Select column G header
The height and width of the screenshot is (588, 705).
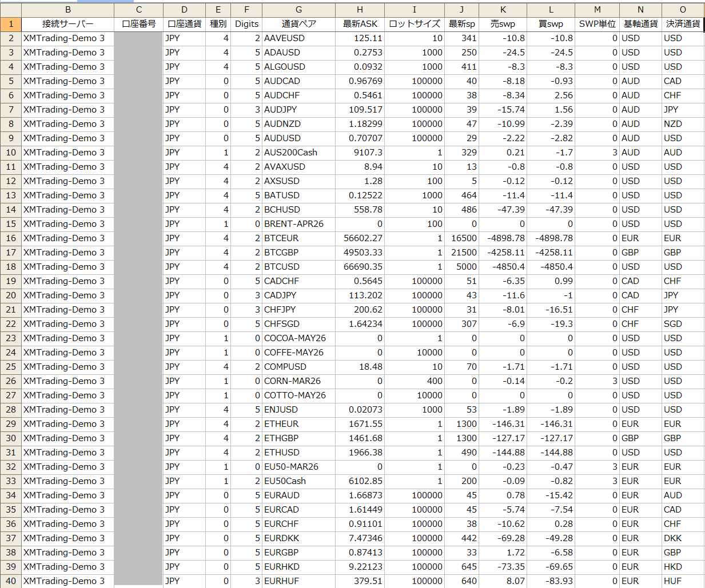pos(298,10)
